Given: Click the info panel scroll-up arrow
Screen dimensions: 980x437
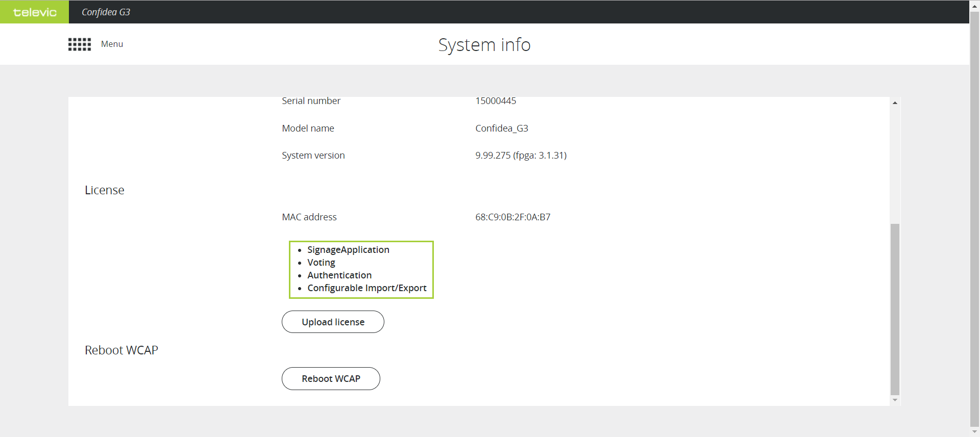Looking at the screenshot, I should (895, 103).
